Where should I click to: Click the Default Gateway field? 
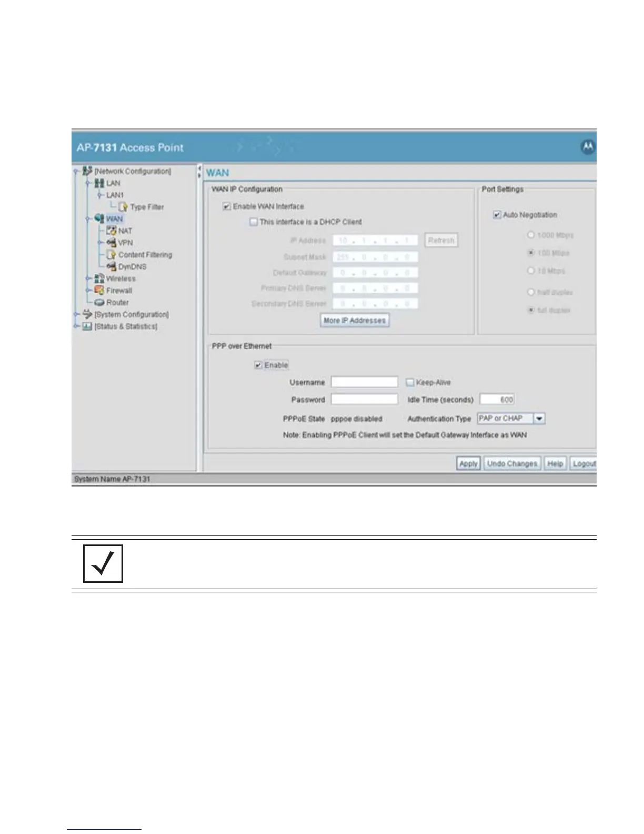point(375,273)
